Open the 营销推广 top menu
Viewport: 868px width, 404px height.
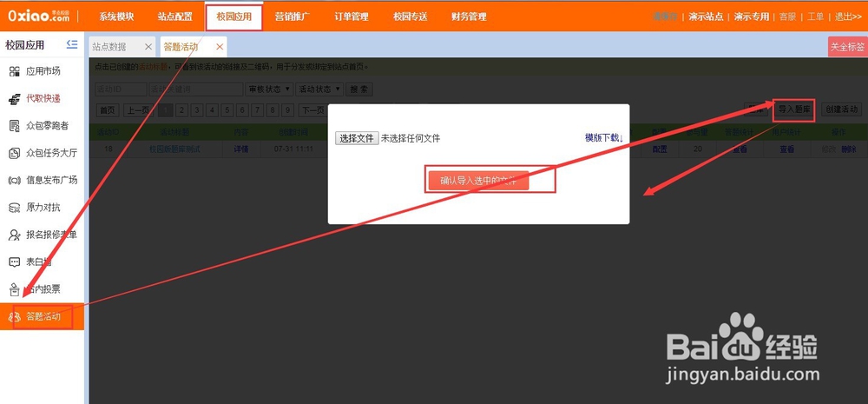tap(293, 17)
